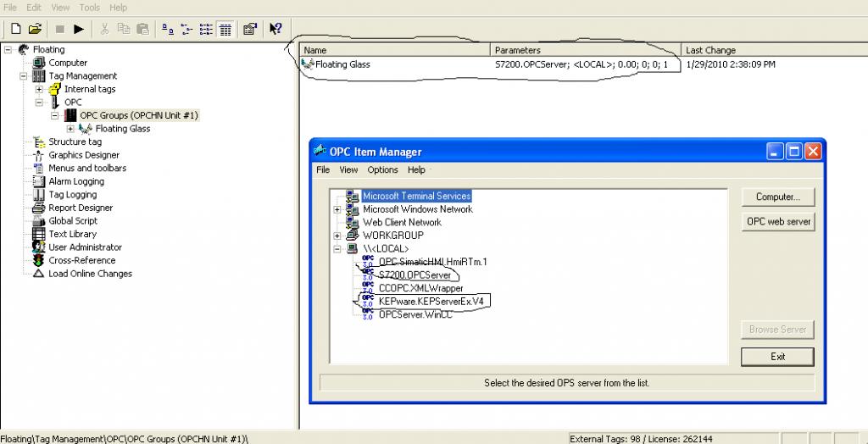The image size is (868, 444).
Task: Expand the Internal tags node
Action: [39, 89]
